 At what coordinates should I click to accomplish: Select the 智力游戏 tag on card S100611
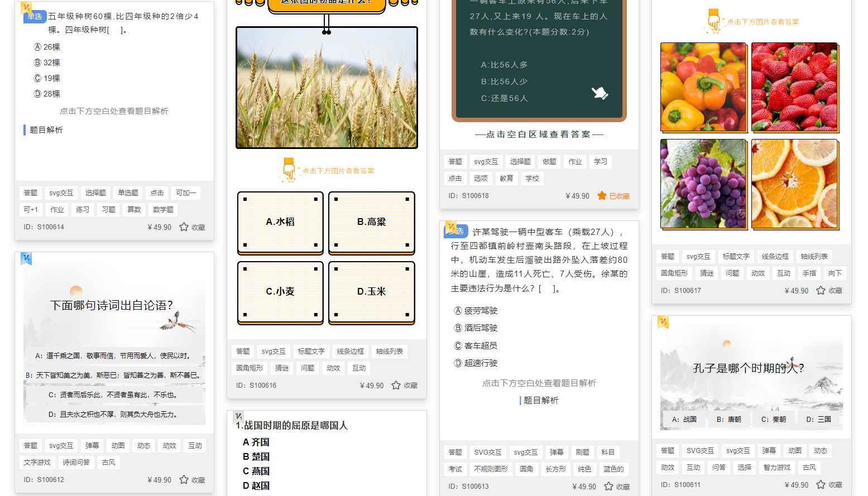[776, 467]
